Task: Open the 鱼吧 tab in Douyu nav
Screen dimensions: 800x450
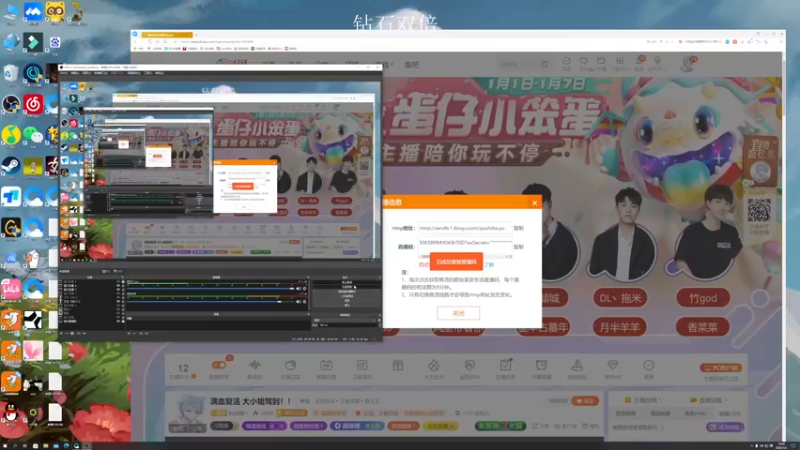Action: (412, 64)
